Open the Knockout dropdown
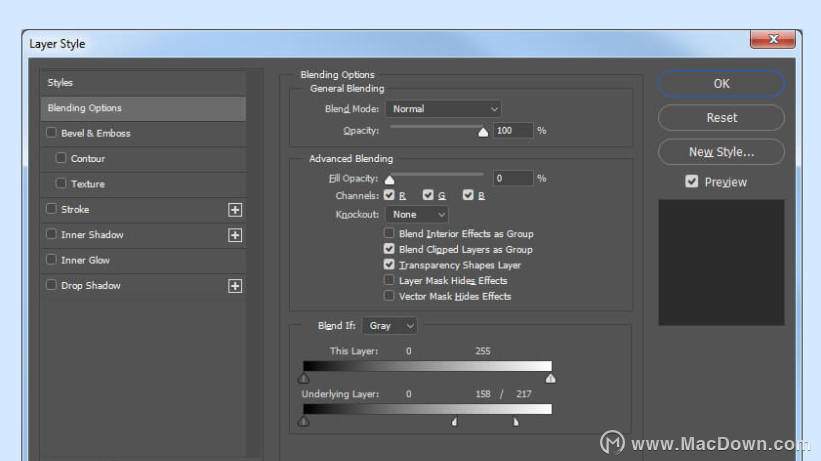This screenshot has width=821, height=461. [417, 214]
